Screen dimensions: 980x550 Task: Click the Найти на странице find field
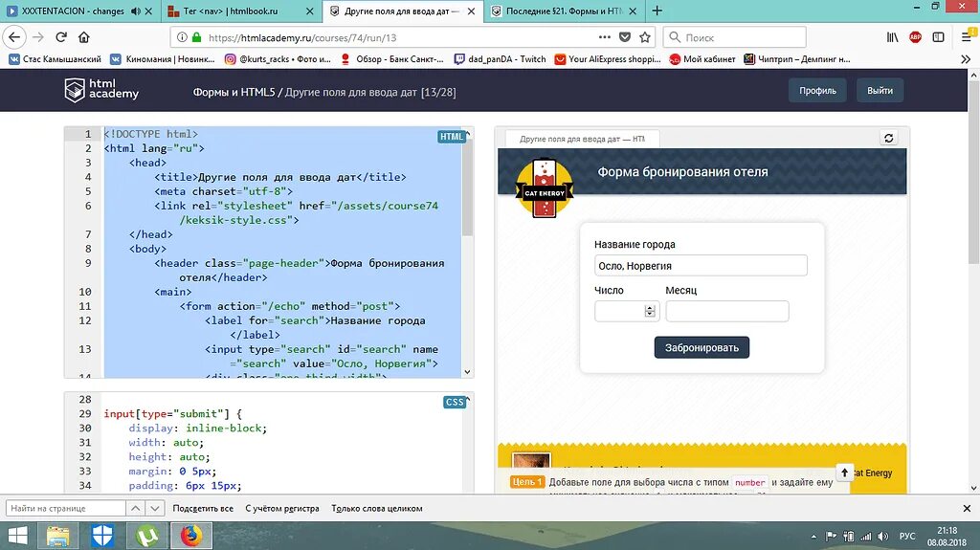(66, 508)
